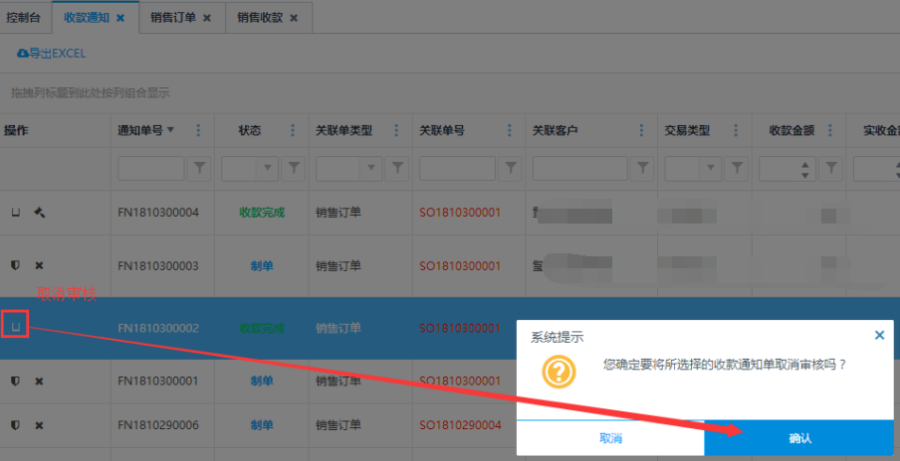Switch to the 销售订单 tab

pos(174,17)
